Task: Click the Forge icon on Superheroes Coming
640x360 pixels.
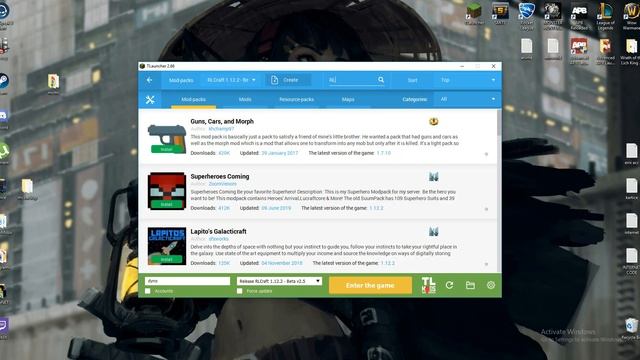Action: [433, 176]
